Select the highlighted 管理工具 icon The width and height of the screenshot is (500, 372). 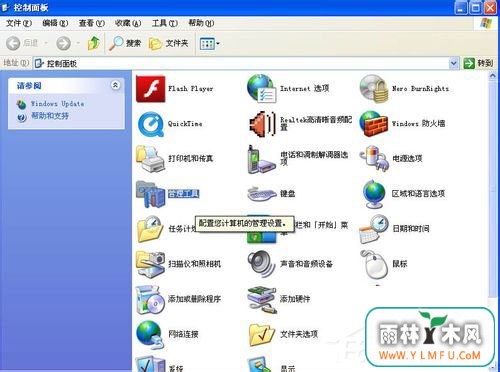click(x=151, y=194)
